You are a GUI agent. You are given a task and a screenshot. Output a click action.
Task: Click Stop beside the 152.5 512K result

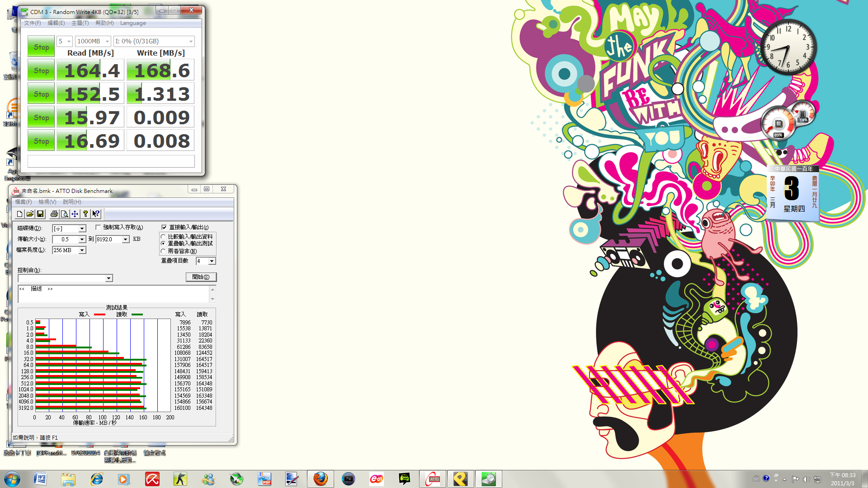(x=41, y=94)
